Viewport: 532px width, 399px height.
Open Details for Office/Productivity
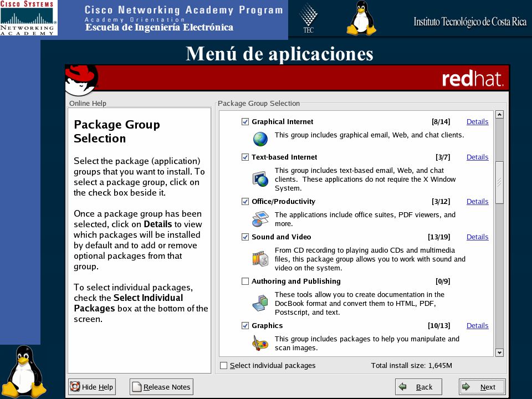coord(477,201)
